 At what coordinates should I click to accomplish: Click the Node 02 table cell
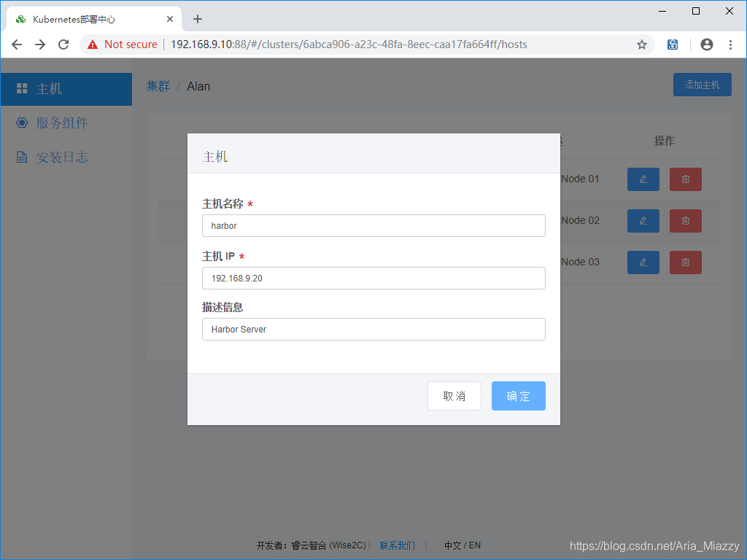pos(580,220)
